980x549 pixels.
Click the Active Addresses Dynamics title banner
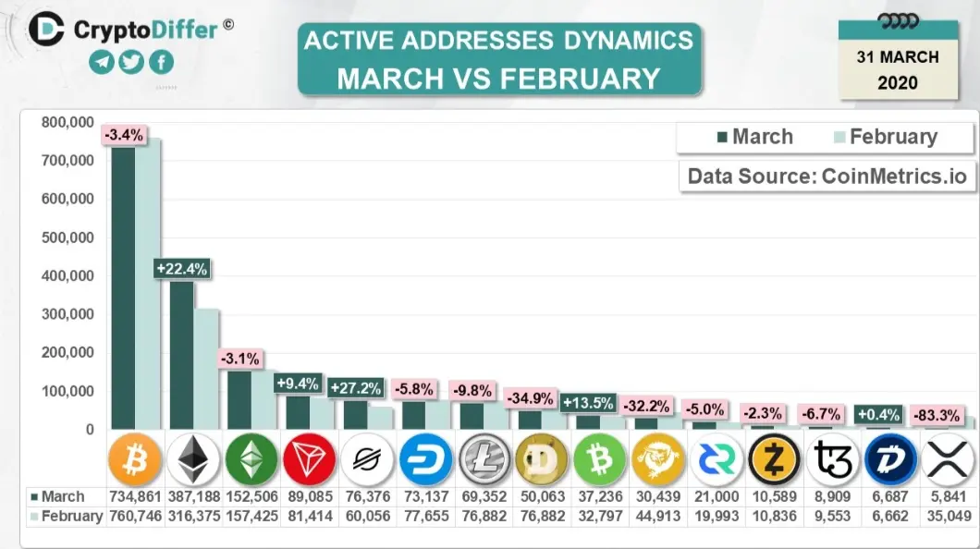(x=499, y=59)
